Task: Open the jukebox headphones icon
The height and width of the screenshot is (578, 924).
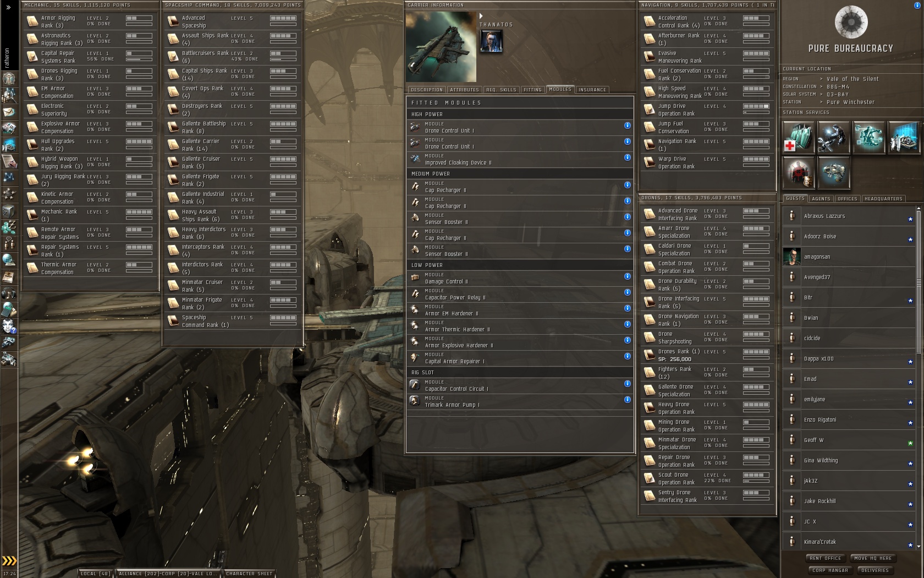Action: (9, 293)
